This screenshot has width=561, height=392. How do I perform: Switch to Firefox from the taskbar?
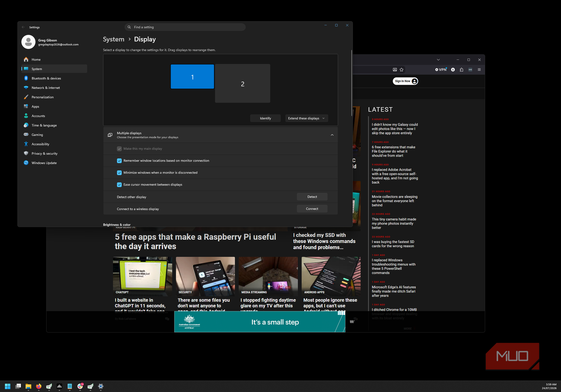pos(39,386)
